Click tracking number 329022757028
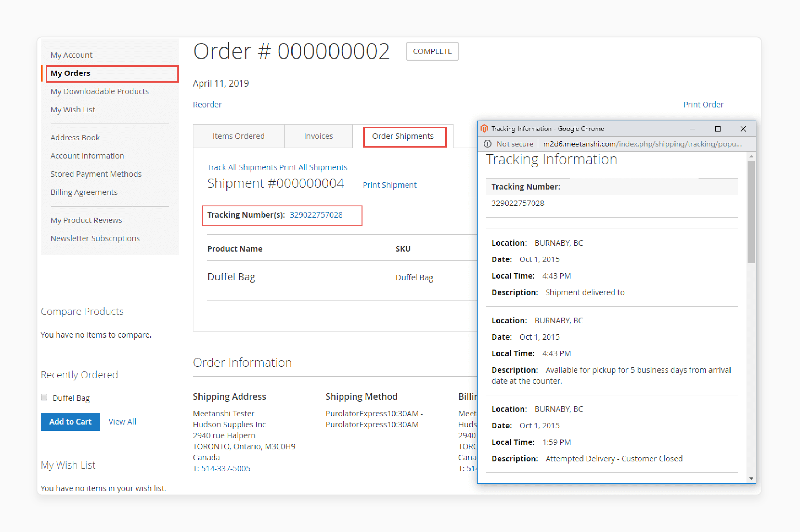 315,214
